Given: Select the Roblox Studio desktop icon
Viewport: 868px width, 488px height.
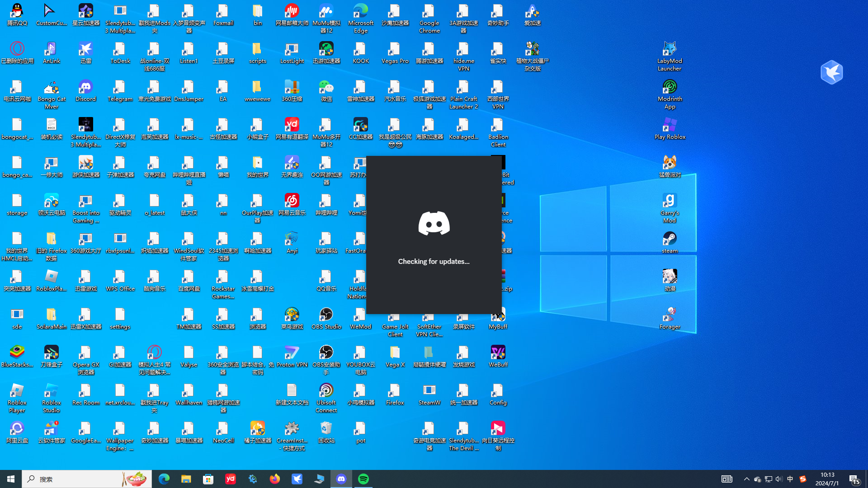Looking at the screenshot, I should [52, 398].
